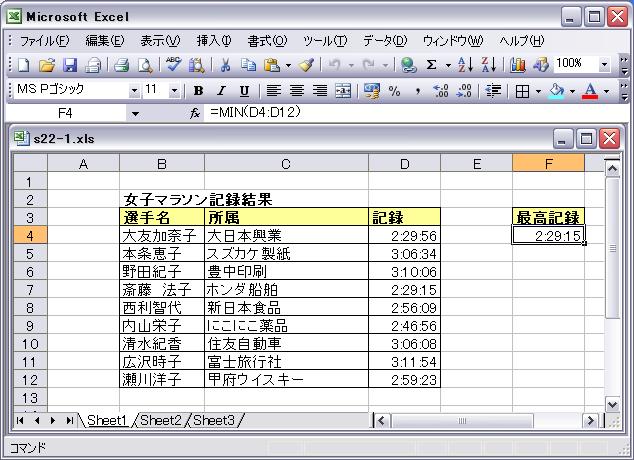Click the vertical scrollbar thumb
The height and width of the screenshot is (460, 634).
click(613, 248)
